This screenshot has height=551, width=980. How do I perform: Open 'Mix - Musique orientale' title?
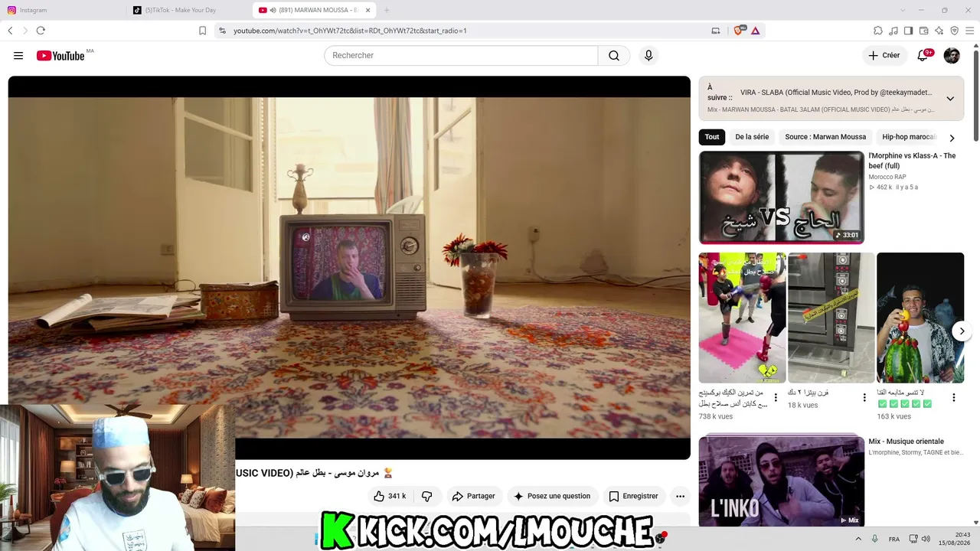pos(906,442)
